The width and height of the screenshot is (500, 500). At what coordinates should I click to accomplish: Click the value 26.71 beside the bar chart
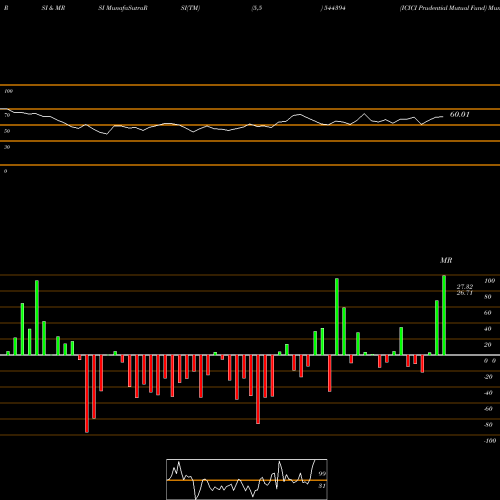tap(465, 293)
